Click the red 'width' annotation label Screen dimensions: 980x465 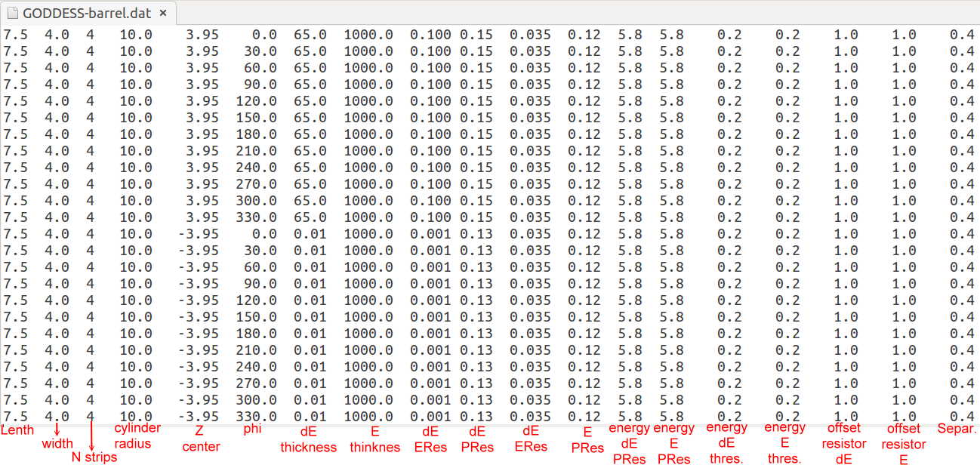coord(57,443)
